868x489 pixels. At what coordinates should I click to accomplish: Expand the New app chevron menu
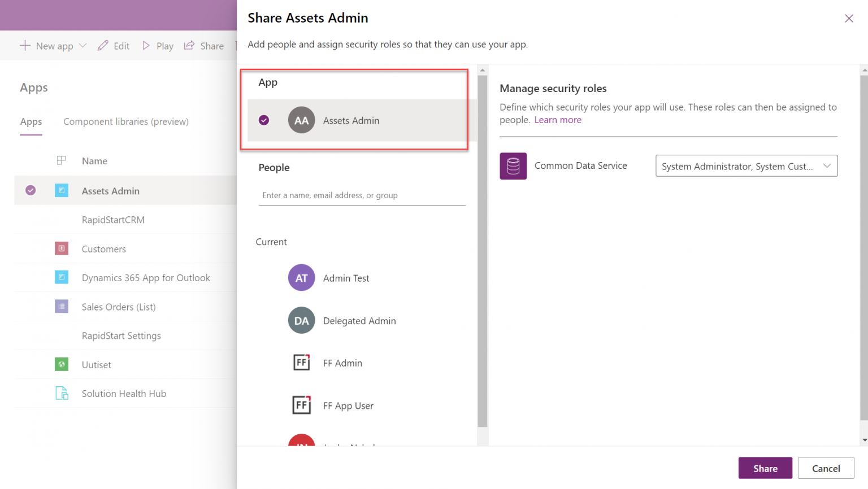point(83,46)
